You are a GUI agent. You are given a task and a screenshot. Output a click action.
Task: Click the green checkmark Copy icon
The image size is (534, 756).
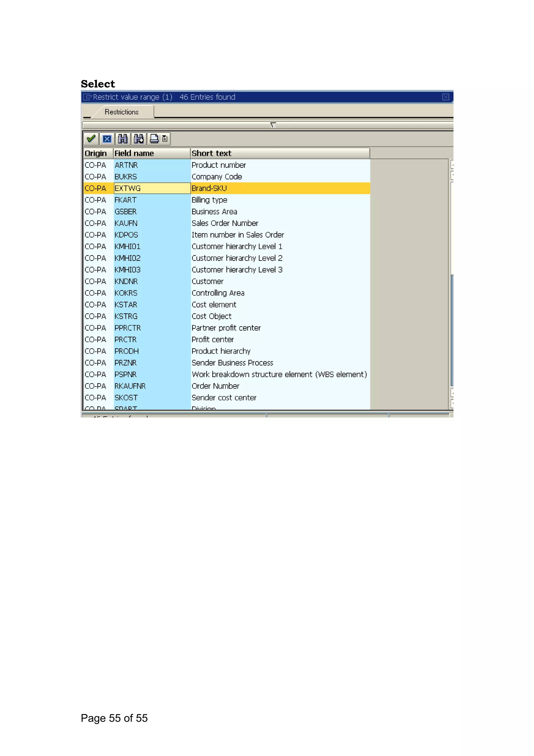tap(91, 139)
